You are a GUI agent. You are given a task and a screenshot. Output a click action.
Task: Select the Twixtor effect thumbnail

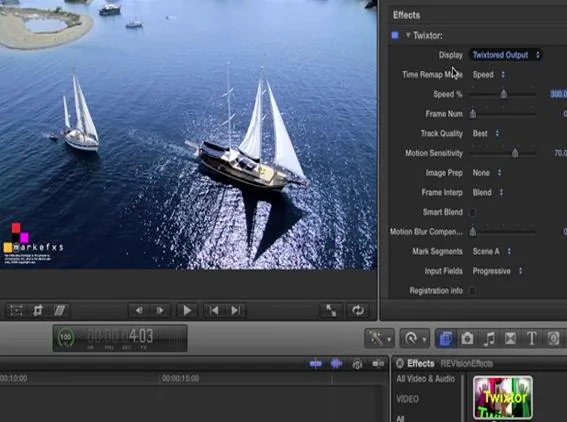click(x=503, y=397)
